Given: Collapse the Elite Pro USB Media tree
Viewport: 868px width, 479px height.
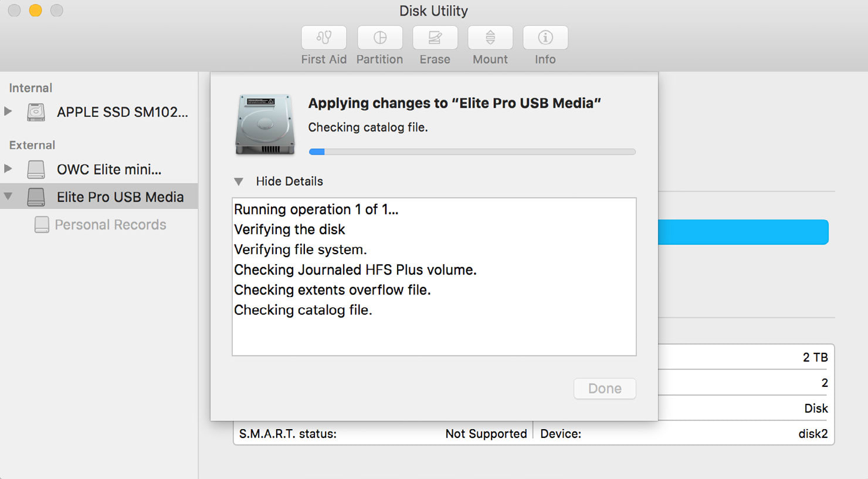Looking at the screenshot, I should [8, 197].
